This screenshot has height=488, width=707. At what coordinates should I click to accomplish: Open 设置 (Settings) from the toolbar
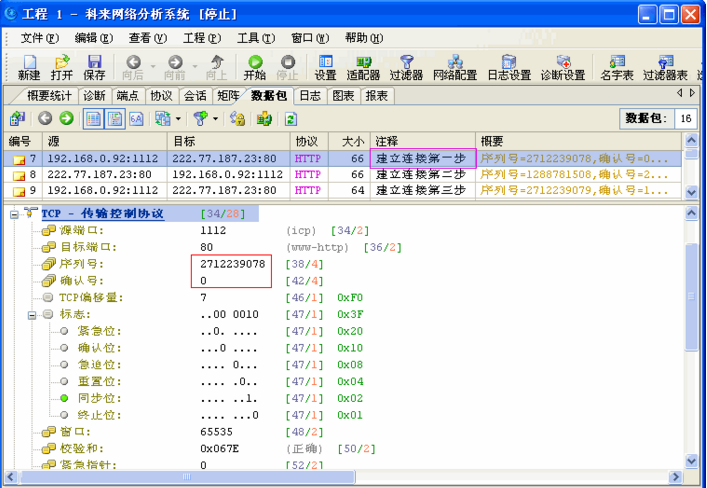[x=326, y=68]
